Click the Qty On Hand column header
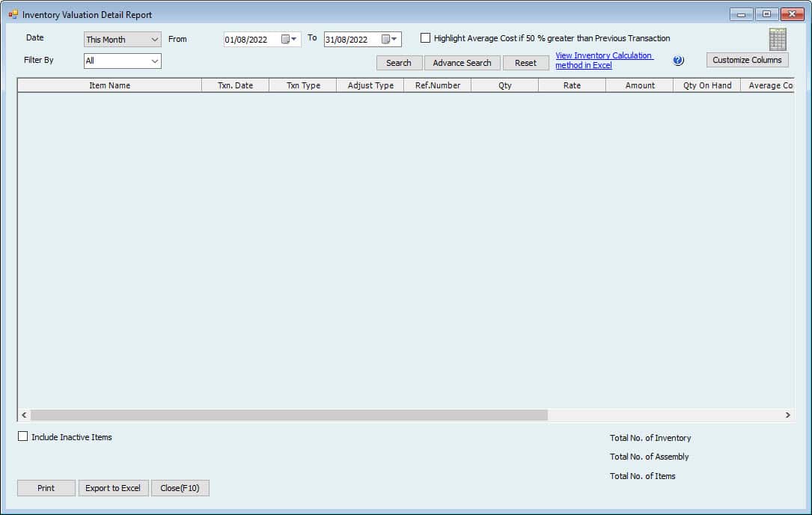The height and width of the screenshot is (515, 812). 707,85
